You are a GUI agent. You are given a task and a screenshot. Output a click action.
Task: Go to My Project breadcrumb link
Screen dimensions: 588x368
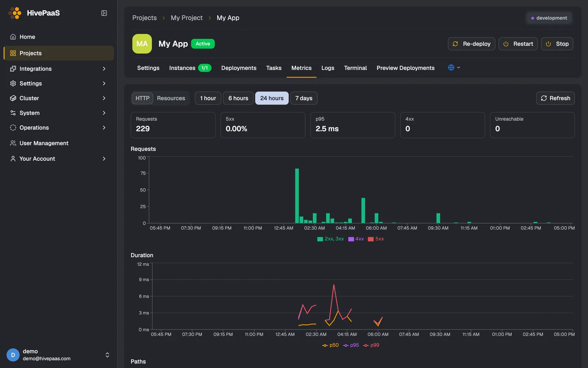[187, 18]
